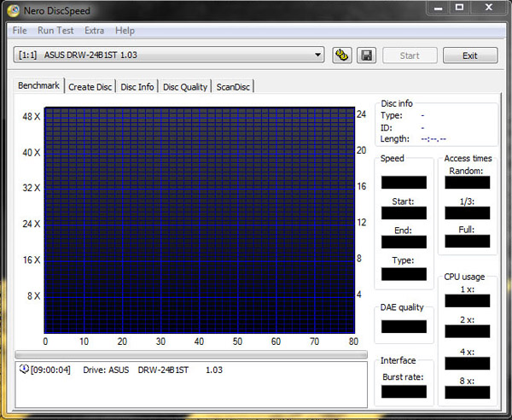Click the clock icon in the log

pos(24,369)
